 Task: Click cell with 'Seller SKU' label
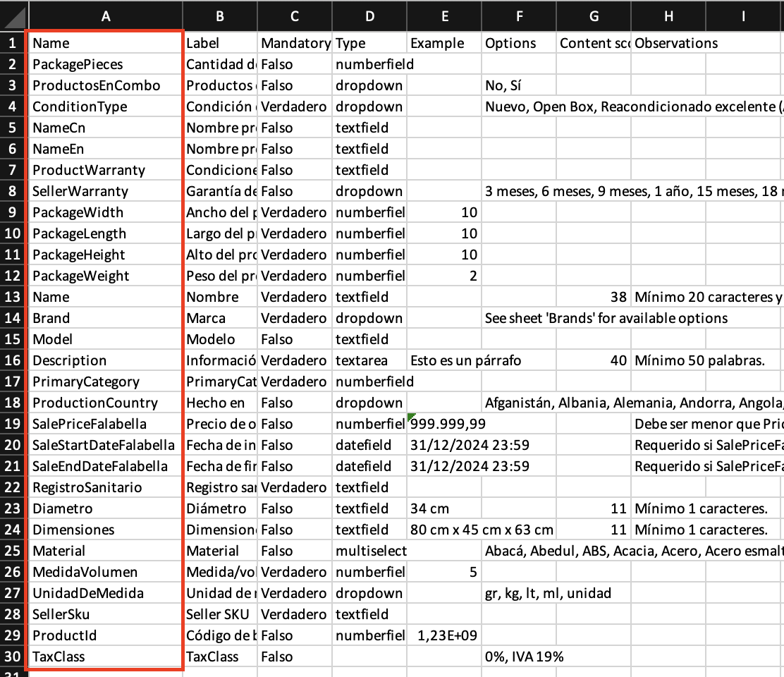coord(220,614)
